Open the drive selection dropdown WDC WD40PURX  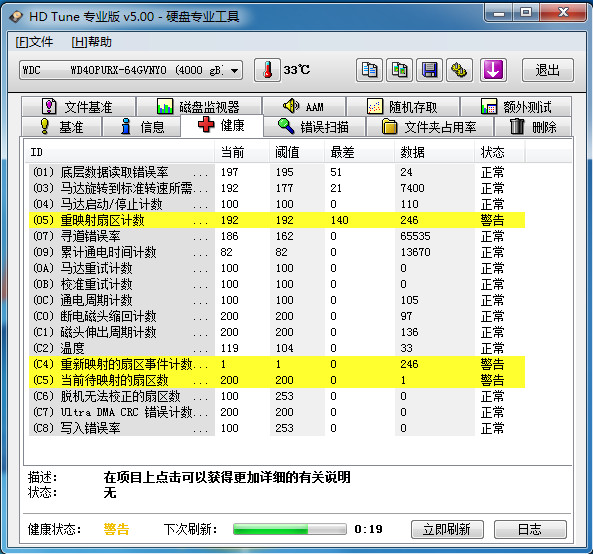(x=131, y=70)
